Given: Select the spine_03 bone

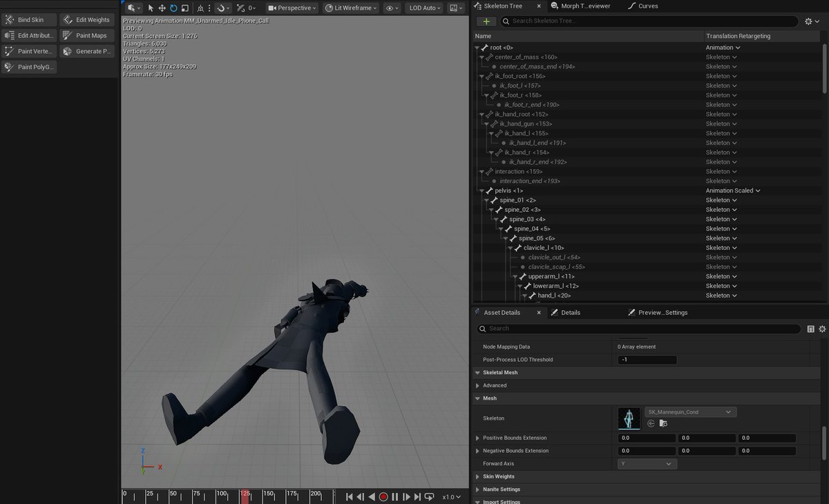Looking at the screenshot, I should pyautogui.click(x=527, y=219).
